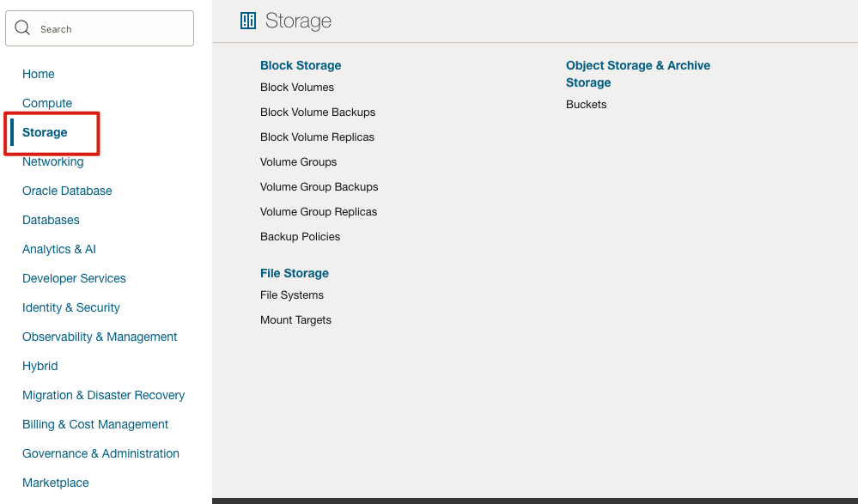Select the Storage category in sidebar
Image resolution: width=858 pixels, height=504 pixels.
pos(45,132)
